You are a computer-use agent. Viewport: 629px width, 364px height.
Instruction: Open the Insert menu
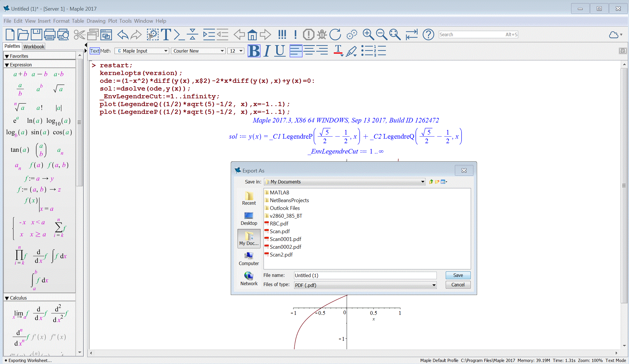[x=44, y=21]
